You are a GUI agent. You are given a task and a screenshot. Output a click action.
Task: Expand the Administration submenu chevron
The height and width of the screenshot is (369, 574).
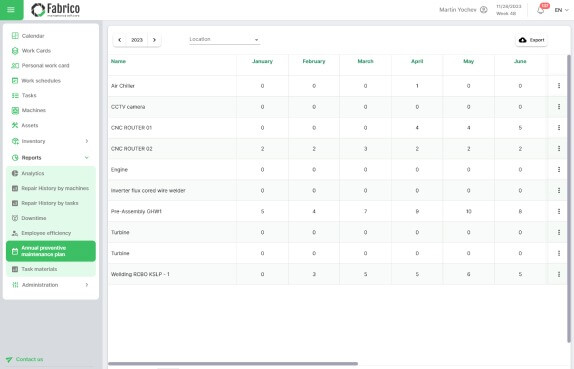click(x=87, y=285)
